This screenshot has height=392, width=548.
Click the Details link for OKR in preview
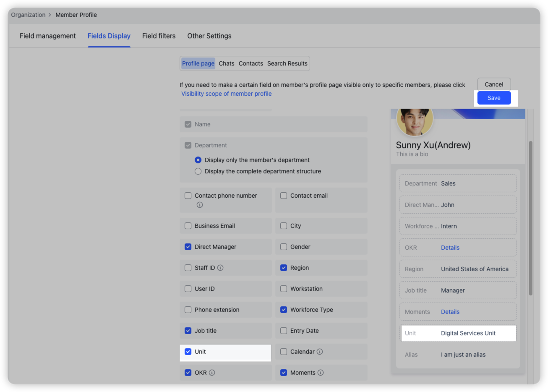pyautogui.click(x=450, y=248)
